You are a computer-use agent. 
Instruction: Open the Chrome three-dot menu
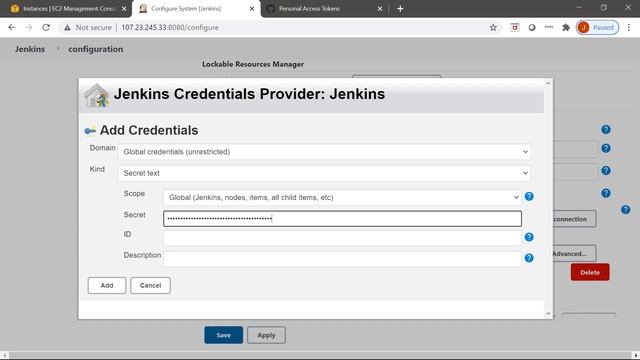[629, 27]
